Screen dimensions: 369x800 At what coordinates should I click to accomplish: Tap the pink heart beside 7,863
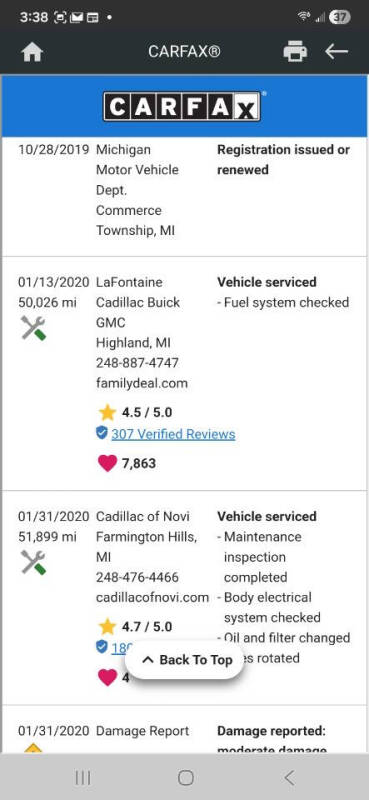107,463
